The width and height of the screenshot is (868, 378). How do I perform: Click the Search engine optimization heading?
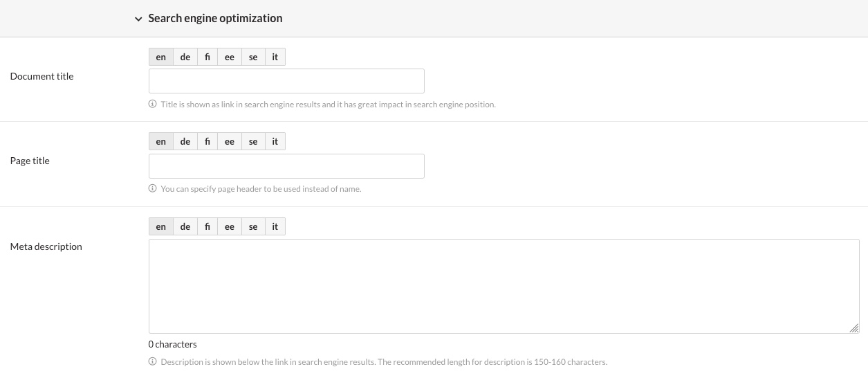tap(215, 19)
